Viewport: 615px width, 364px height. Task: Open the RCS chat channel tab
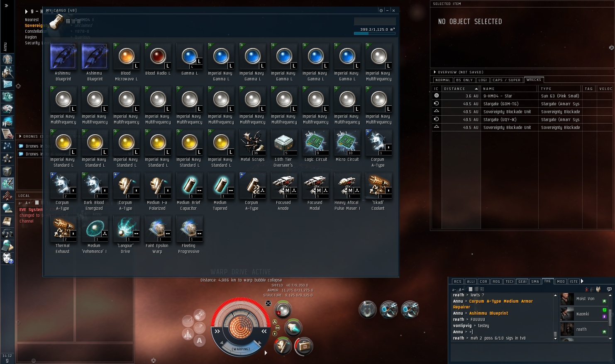pyautogui.click(x=458, y=281)
